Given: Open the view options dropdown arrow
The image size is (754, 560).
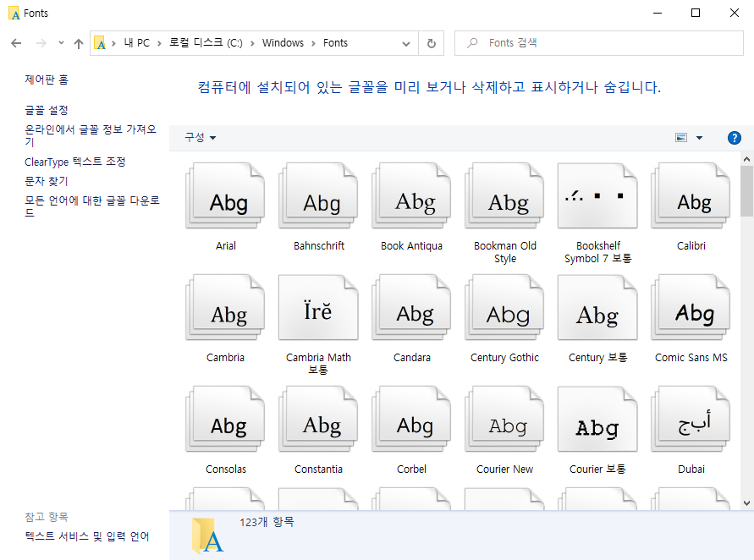Looking at the screenshot, I should [699, 138].
